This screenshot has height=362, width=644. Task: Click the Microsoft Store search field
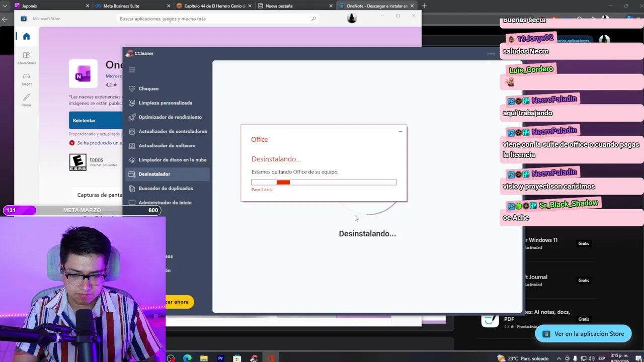[x=217, y=19]
